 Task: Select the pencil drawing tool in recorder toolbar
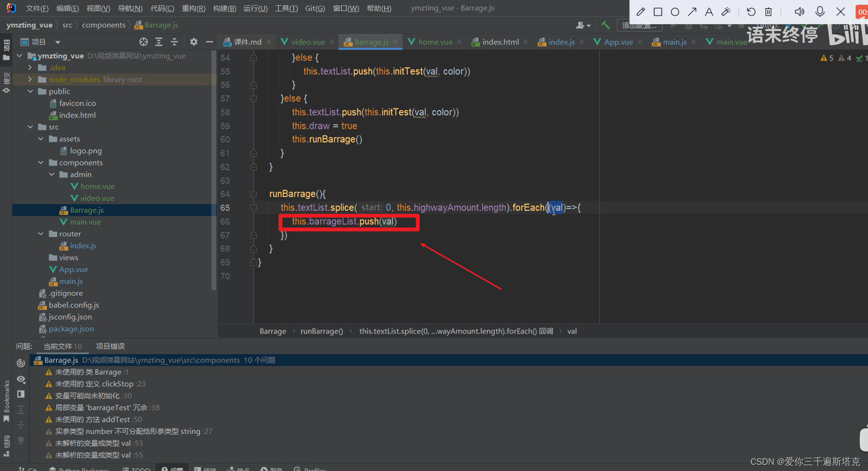point(640,12)
